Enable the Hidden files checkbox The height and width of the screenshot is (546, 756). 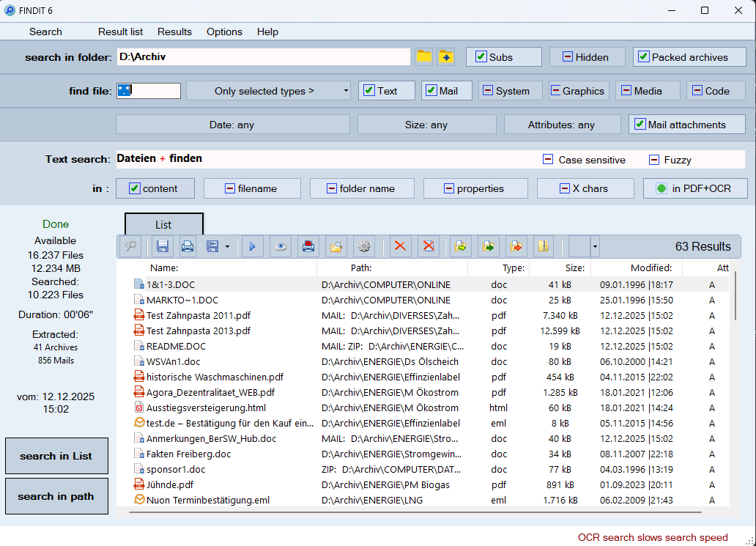pyautogui.click(x=568, y=57)
